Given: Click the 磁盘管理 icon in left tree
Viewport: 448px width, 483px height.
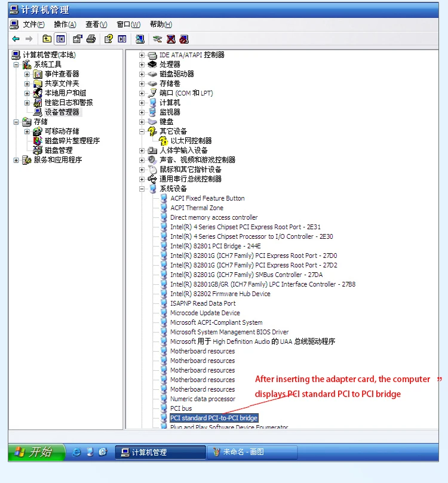Looking at the screenshot, I should (37, 150).
